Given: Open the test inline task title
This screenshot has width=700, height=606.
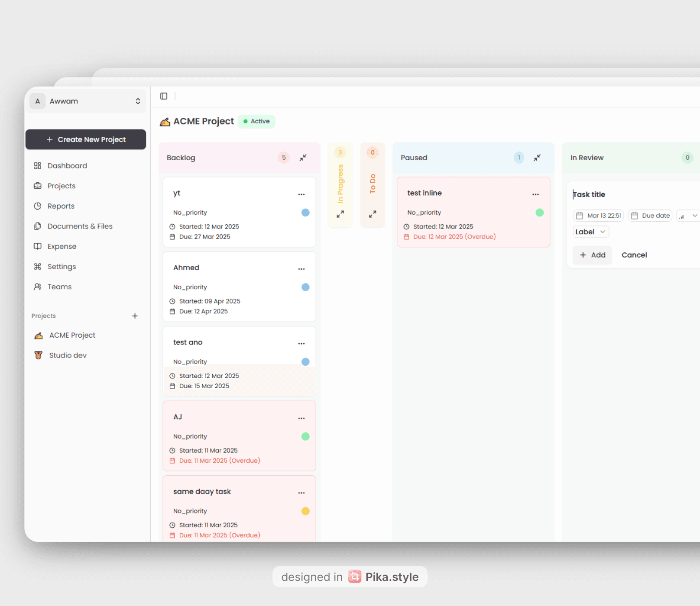Looking at the screenshot, I should pyautogui.click(x=425, y=193).
